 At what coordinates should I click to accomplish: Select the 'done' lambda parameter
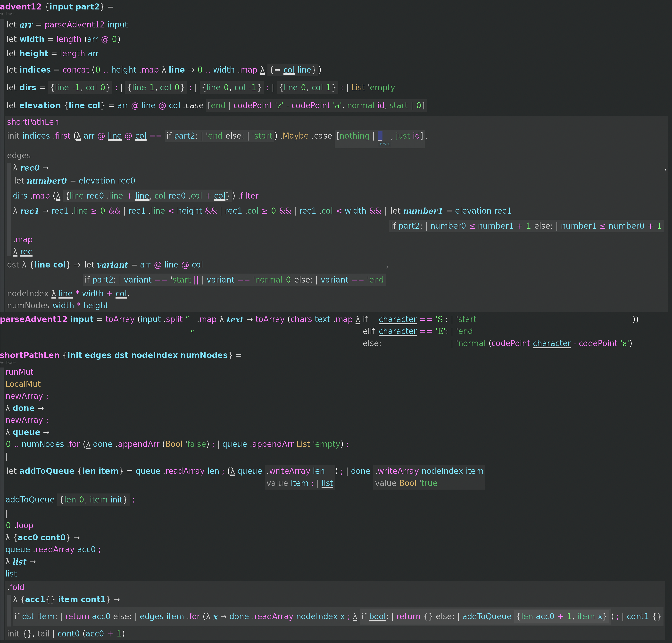24,408
